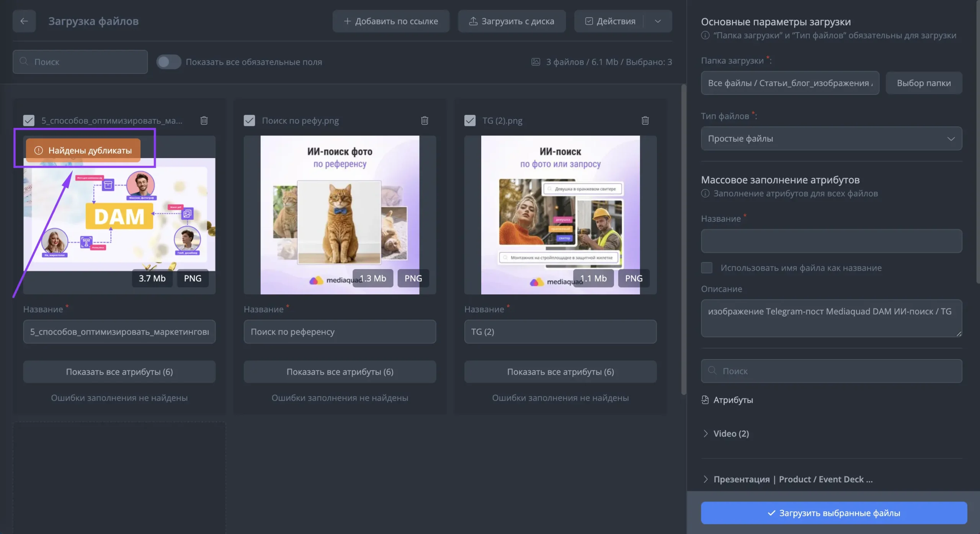Click "Добавить по ссылке" button
The image size is (980, 534).
[x=391, y=21]
